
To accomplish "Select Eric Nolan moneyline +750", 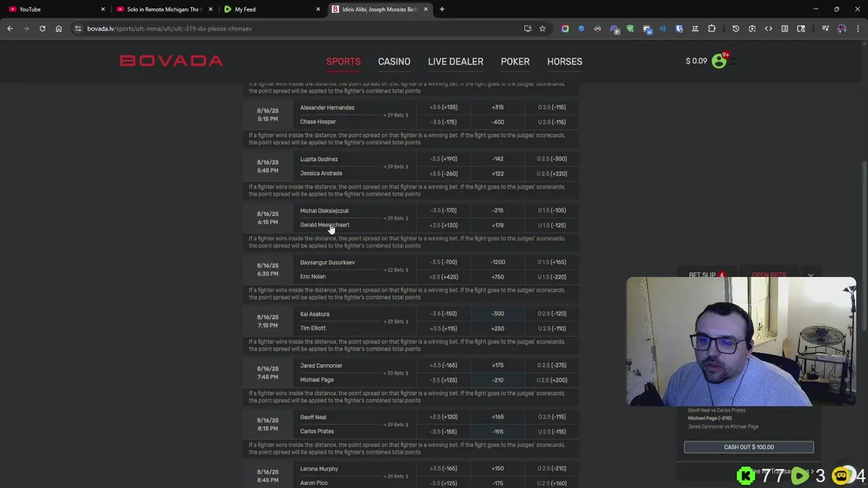I will [498, 277].
